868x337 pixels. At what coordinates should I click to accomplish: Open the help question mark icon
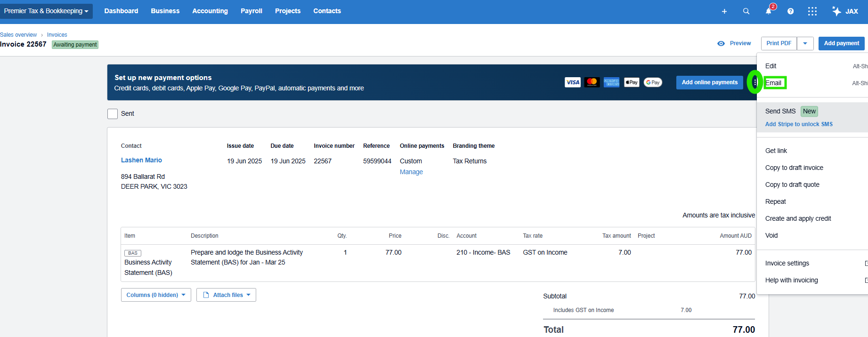tap(790, 11)
